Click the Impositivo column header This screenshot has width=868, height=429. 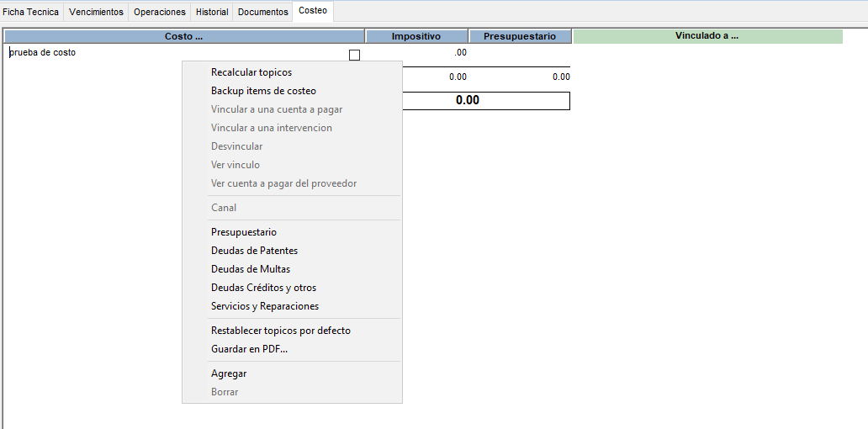(416, 36)
